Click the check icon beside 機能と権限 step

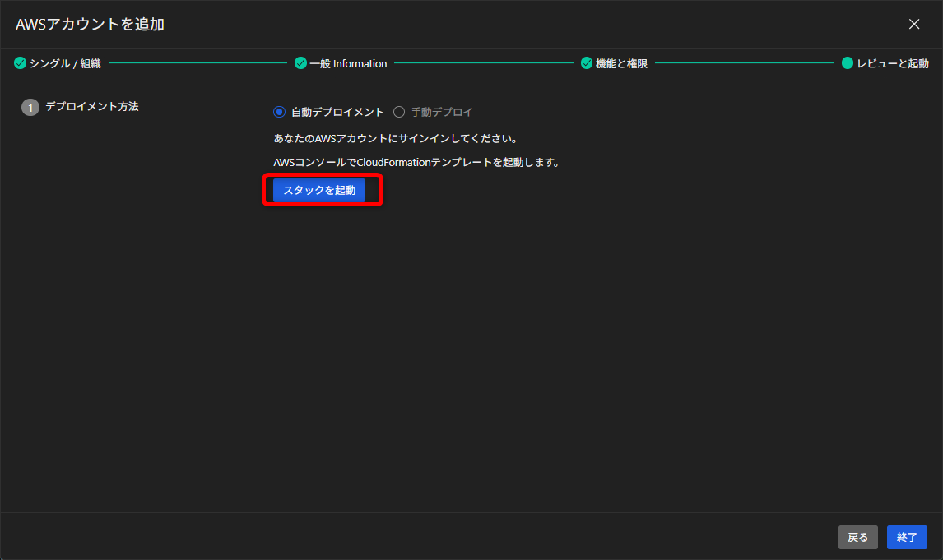[587, 62]
